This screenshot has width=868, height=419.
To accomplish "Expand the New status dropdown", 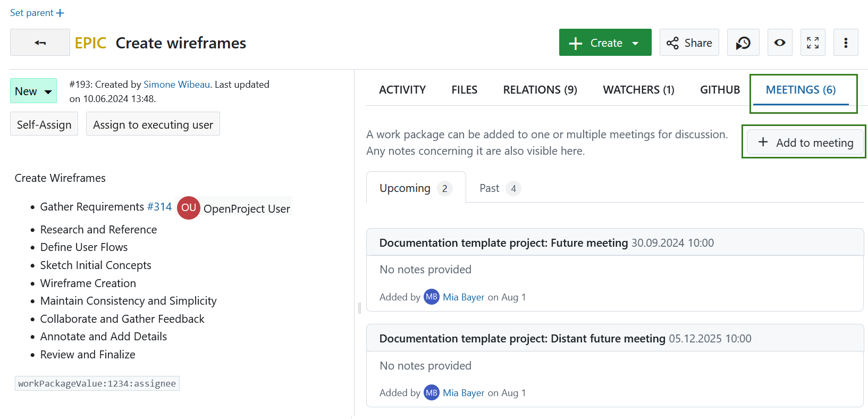I will pos(33,91).
